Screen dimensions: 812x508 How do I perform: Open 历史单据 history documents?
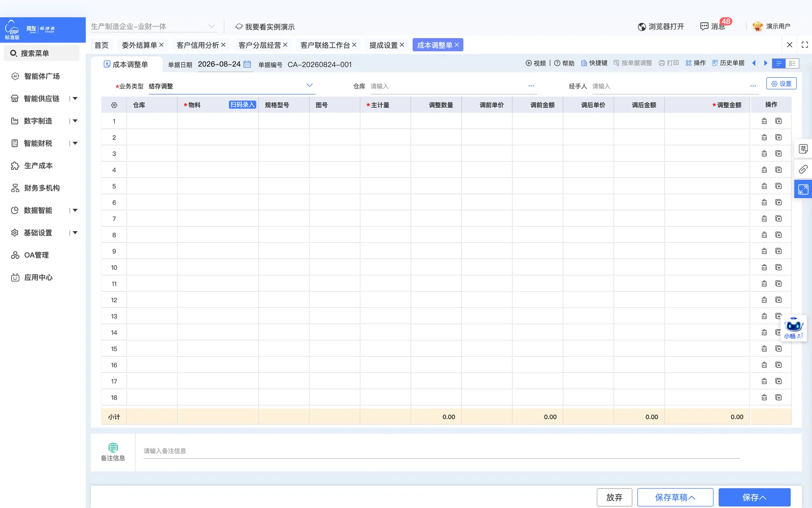point(728,63)
